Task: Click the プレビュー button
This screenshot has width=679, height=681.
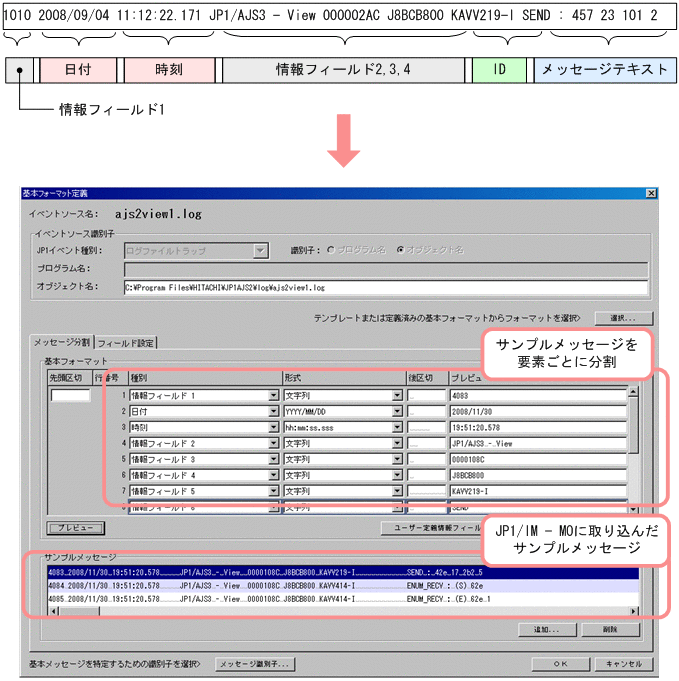Action: pyautogui.click(x=76, y=528)
